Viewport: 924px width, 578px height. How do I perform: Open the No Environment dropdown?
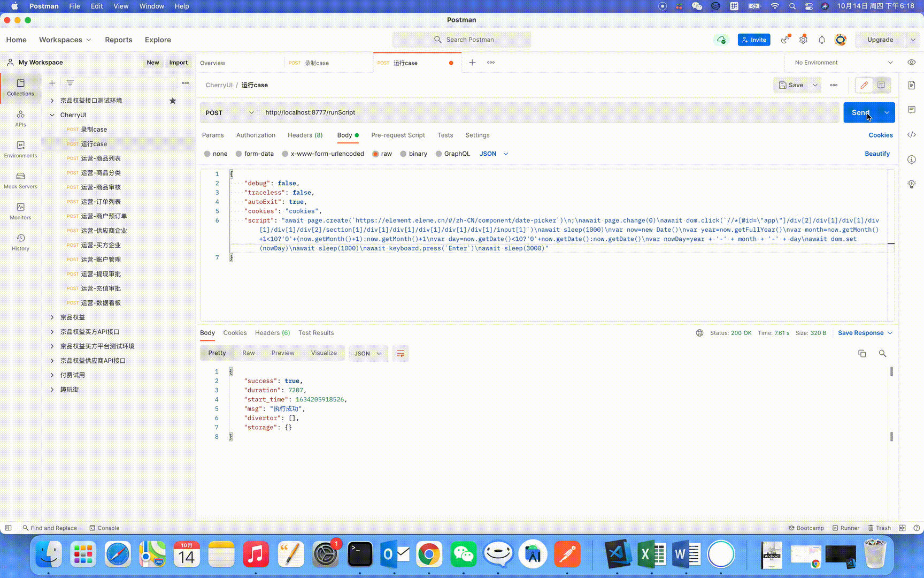click(843, 63)
